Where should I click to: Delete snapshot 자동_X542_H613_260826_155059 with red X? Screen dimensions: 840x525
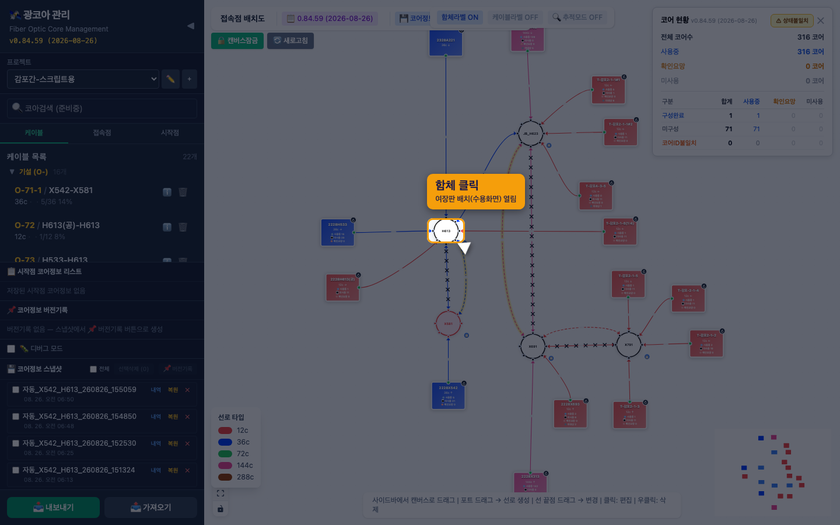tap(187, 390)
